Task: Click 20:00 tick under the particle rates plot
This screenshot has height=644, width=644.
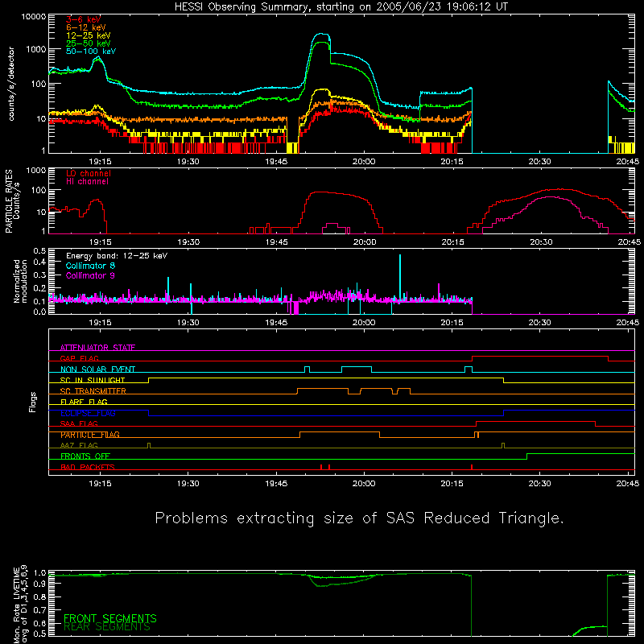Action: click(365, 242)
